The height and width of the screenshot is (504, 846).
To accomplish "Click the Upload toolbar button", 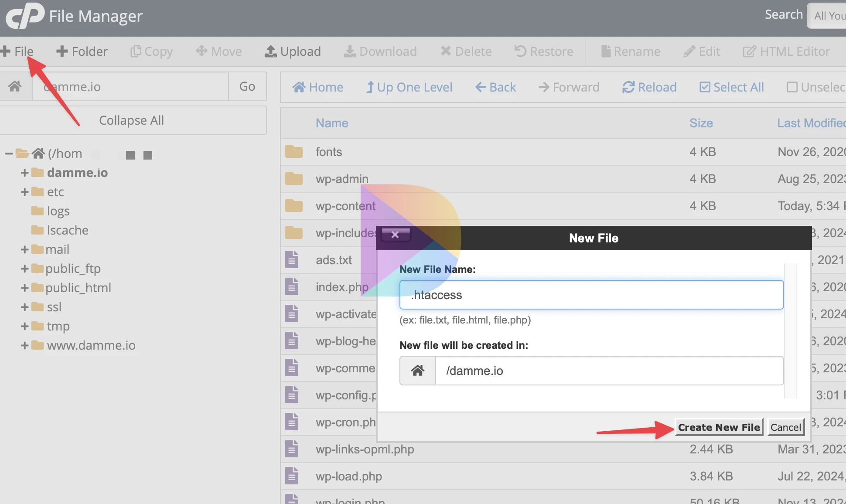I will click(293, 51).
